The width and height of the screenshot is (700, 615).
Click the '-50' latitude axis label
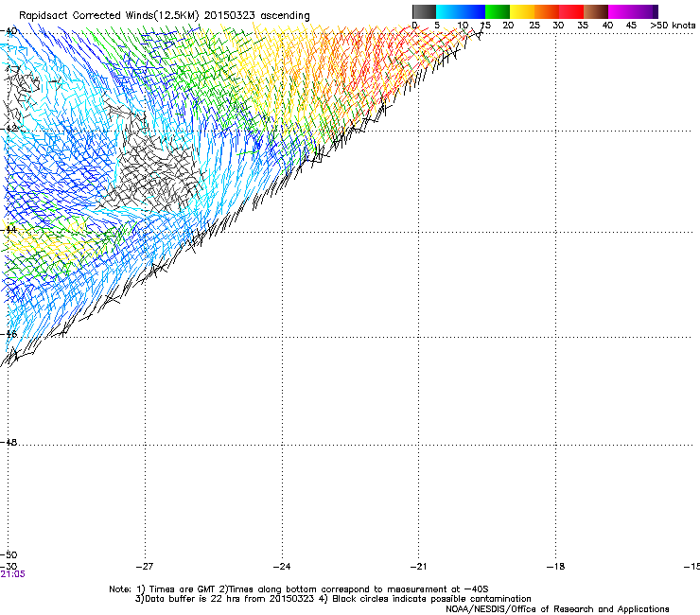click(x=9, y=555)
